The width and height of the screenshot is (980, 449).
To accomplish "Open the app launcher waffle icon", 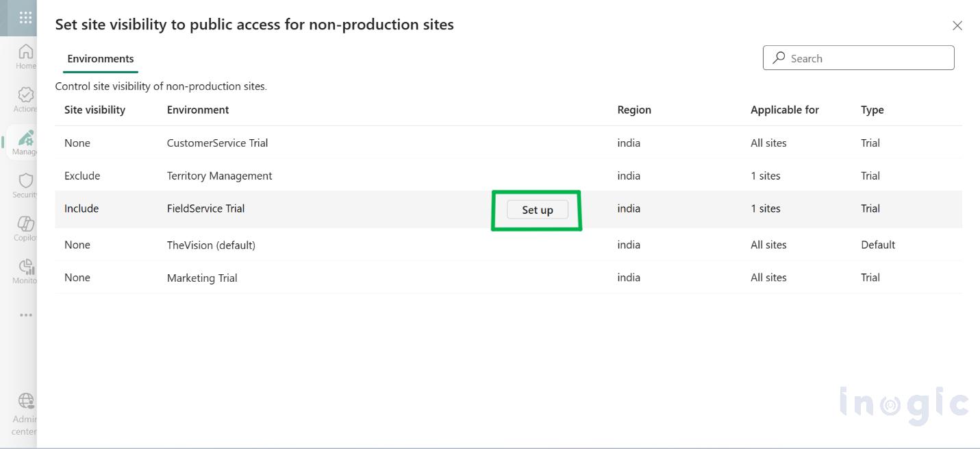I will 25,18.
